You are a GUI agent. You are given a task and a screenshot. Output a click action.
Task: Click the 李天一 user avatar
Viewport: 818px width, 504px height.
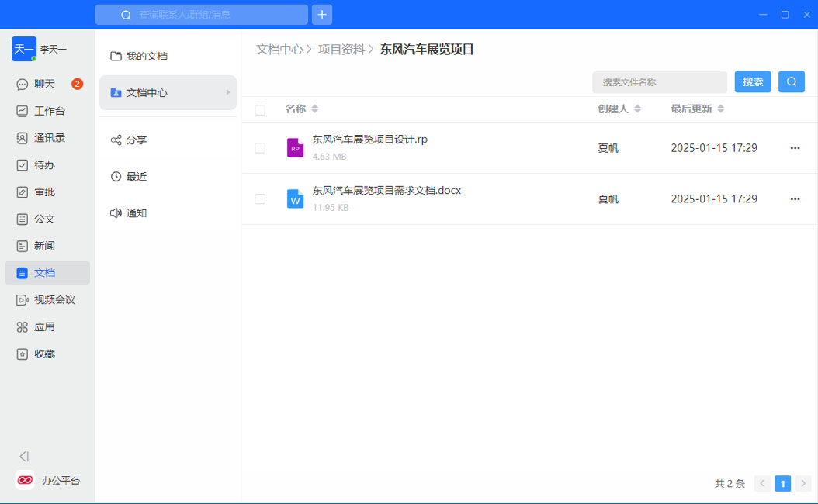(x=23, y=49)
